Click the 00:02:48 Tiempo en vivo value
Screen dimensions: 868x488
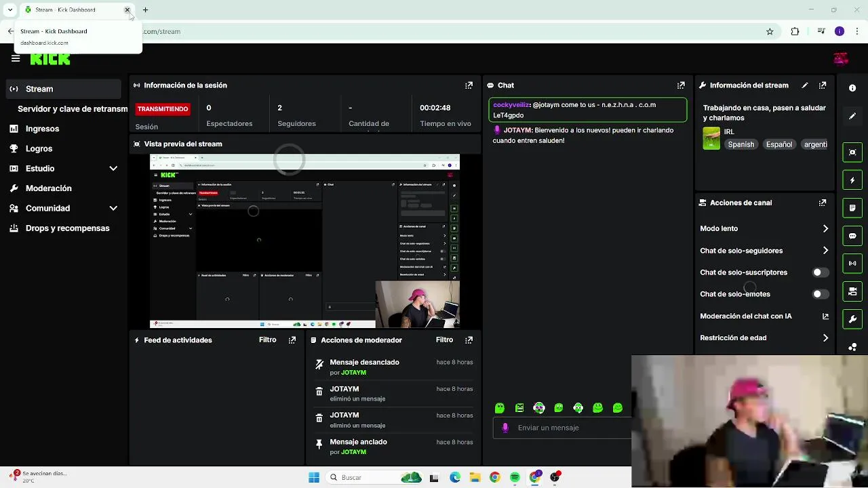(435, 108)
